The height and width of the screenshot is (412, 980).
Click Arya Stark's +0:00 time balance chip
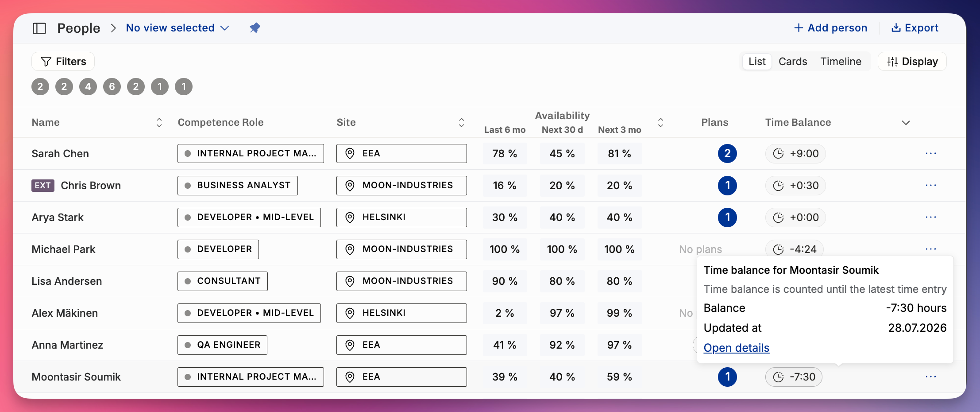point(795,218)
